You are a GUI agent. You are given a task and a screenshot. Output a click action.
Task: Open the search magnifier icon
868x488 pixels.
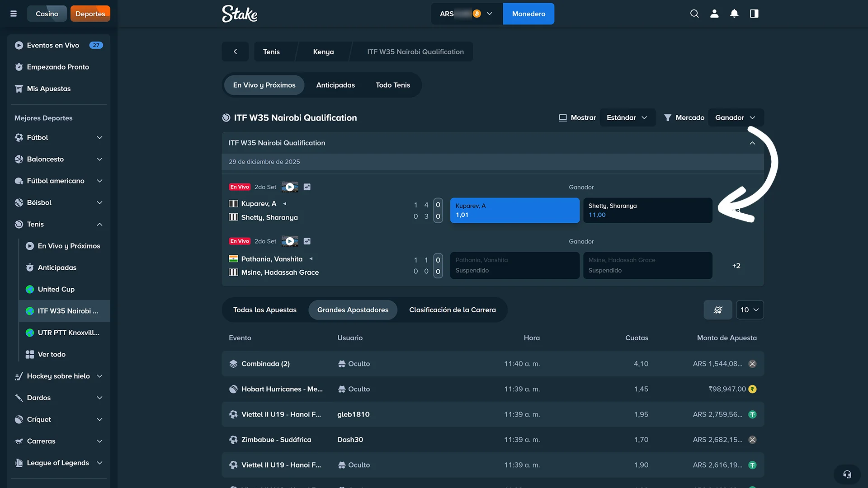pyautogui.click(x=694, y=14)
